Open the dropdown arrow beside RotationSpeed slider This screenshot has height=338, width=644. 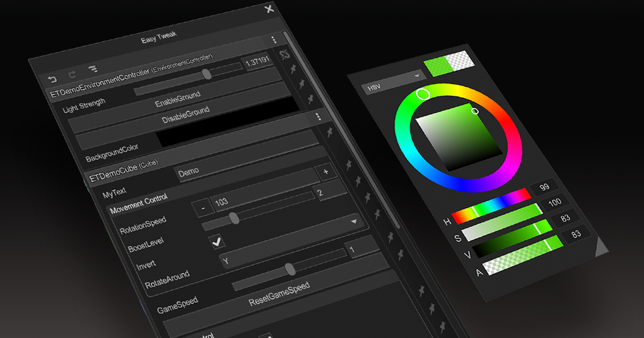tap(354, 222)
